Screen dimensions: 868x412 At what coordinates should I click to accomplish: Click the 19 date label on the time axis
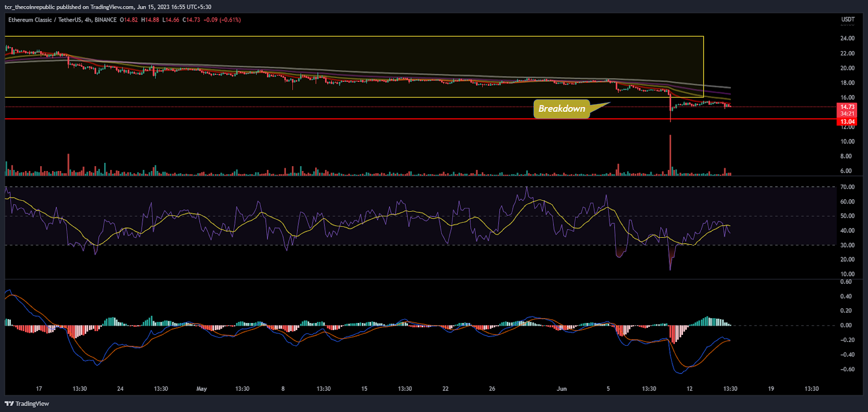pyautogui.click(x=771, y=389)
